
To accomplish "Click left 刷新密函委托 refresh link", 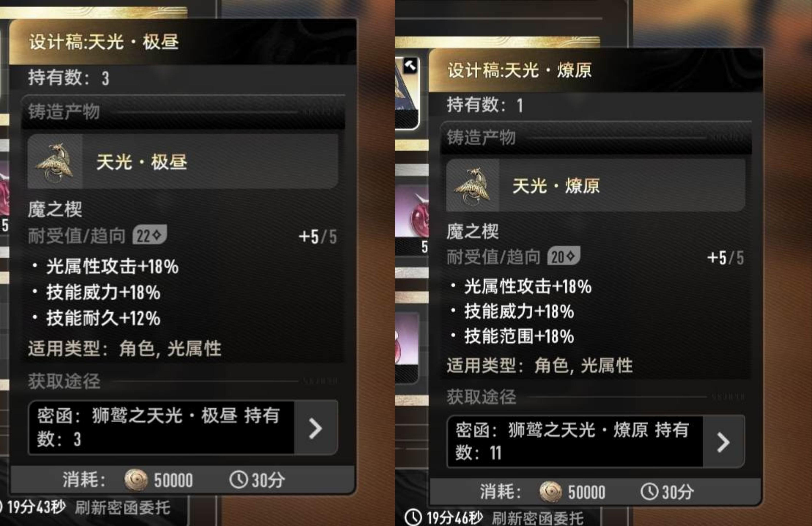I will click(122, 507).
